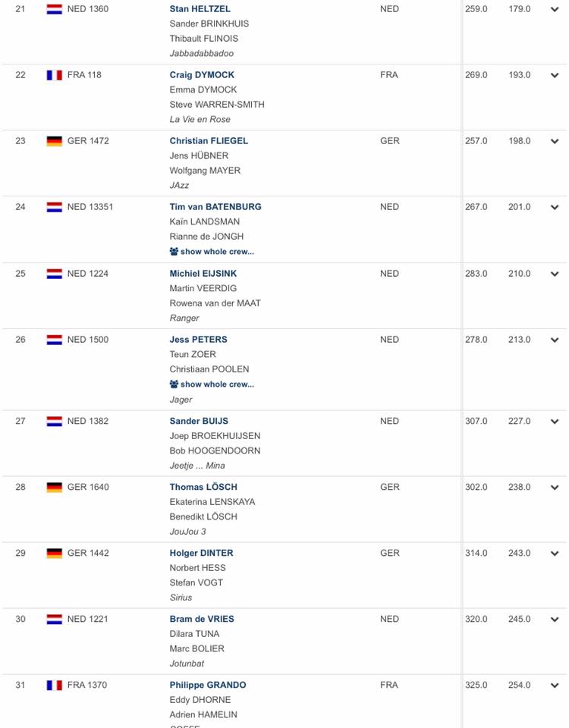The height and width of the screenshot is (728, 569).
Task: Show whole crew for Jager boat
Action: 212,384
